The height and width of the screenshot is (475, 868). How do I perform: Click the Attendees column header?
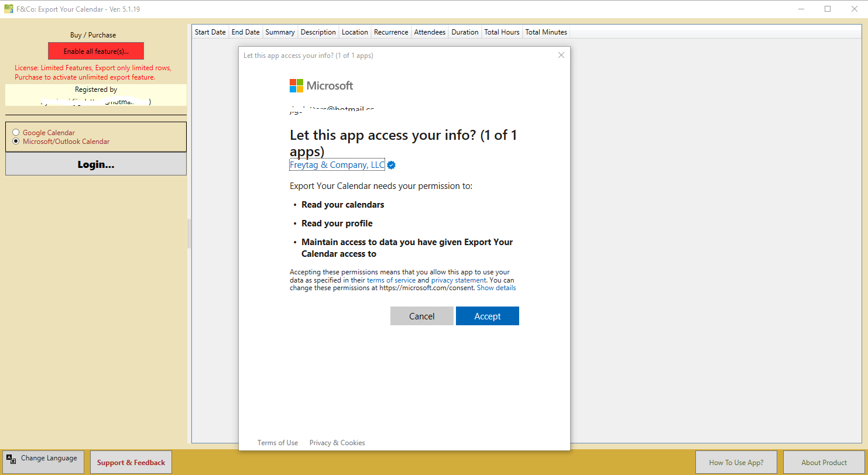click(x=430, y=32)
